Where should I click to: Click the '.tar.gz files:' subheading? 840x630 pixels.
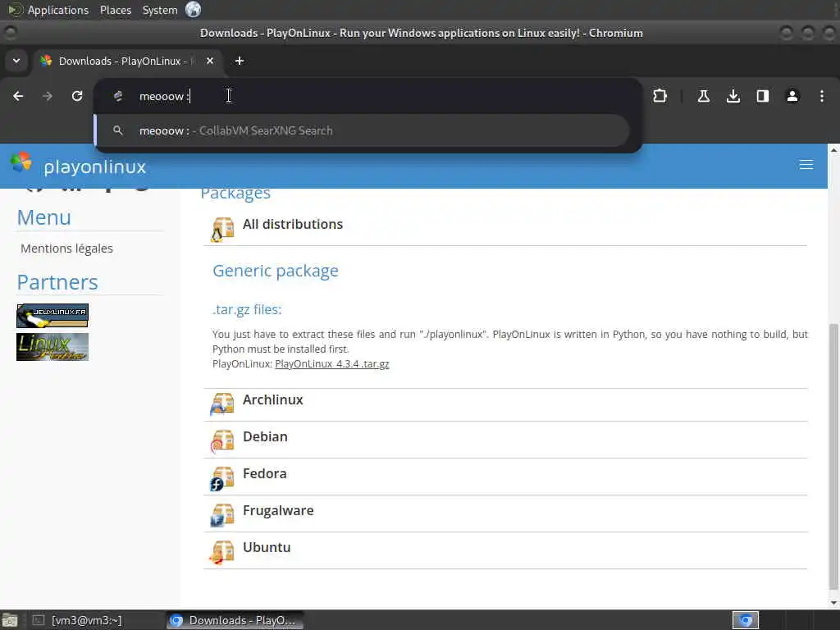click(247, 309)
